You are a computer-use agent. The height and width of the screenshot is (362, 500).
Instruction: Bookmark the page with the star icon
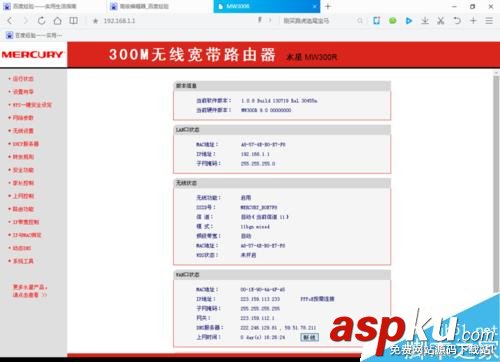[95, 21]
